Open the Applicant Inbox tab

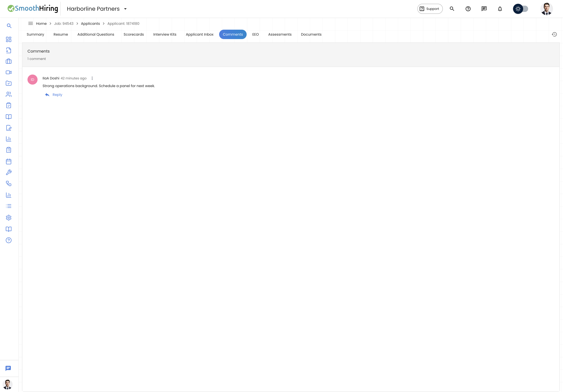tap(200, 34)
